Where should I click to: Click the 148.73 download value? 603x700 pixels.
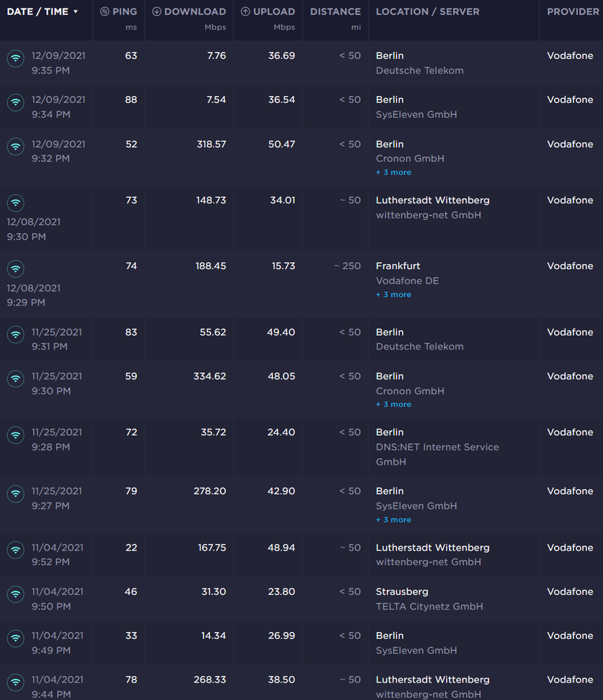(x=211, y=200)
